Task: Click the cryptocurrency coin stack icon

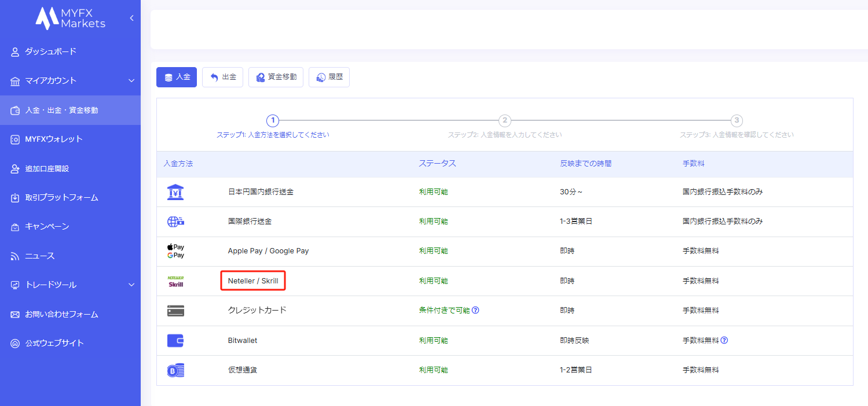Action: click(175, 370)
